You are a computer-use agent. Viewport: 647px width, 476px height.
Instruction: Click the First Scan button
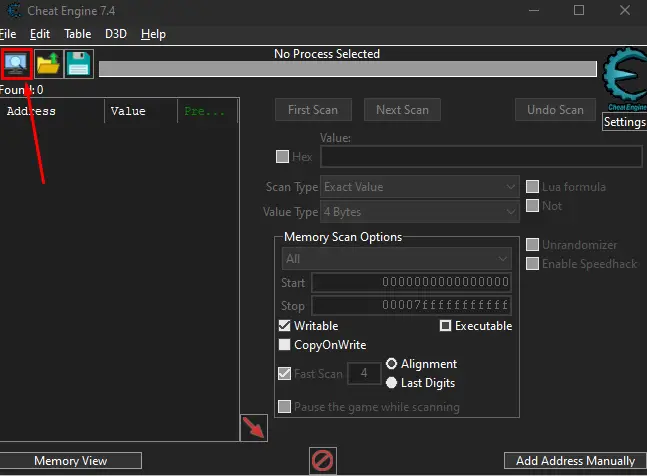coord(313,110)
